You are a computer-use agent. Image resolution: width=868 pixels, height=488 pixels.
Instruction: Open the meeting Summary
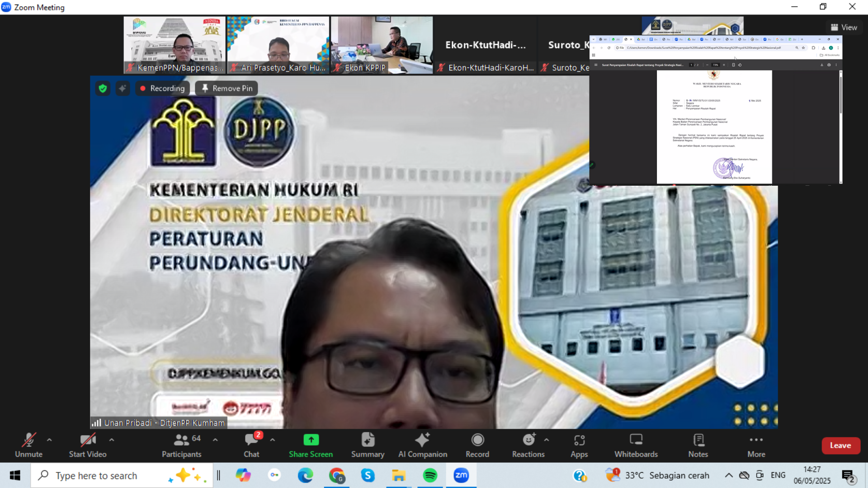tap(368, 445)
